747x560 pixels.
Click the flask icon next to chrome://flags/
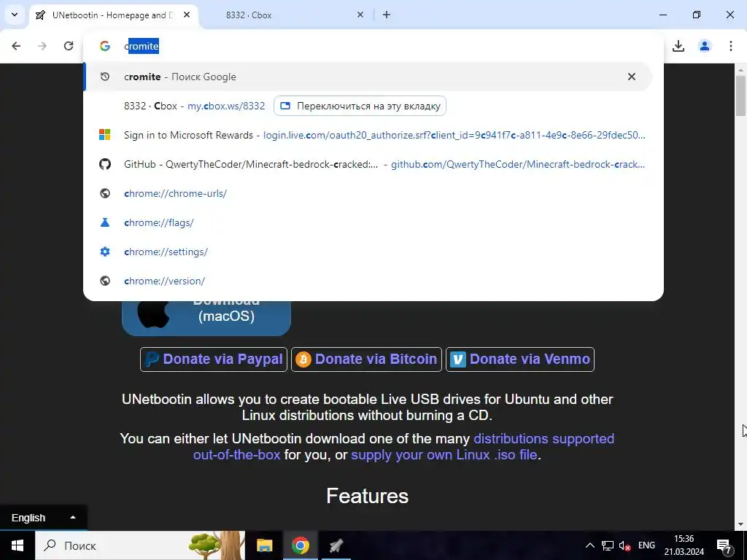pyautogui.click(x=105, y=222)
